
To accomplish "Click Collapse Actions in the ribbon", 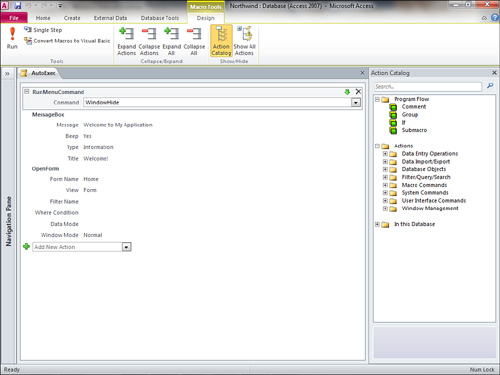I will click(x=149, y=41).
